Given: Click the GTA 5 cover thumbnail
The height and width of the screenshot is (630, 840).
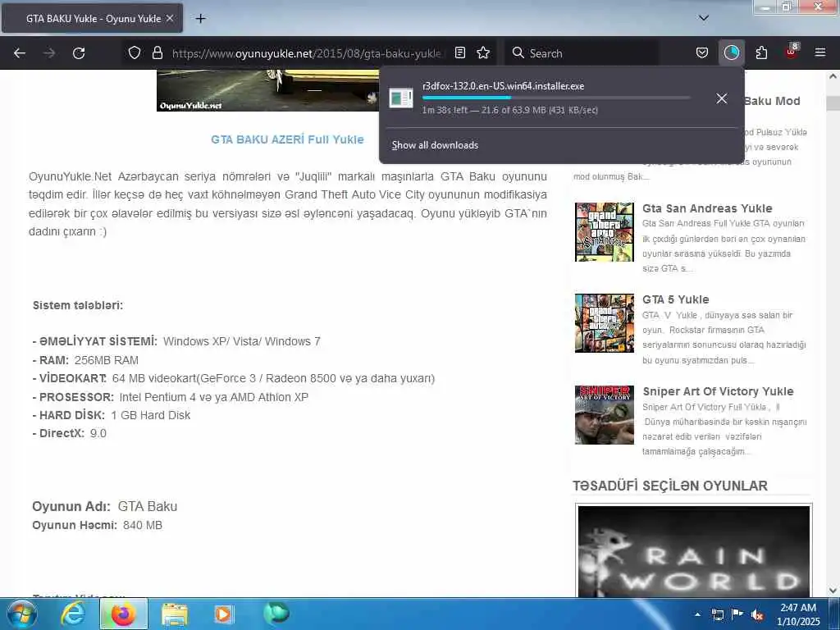Looking at the screenshot, I should tap(605, 323).
